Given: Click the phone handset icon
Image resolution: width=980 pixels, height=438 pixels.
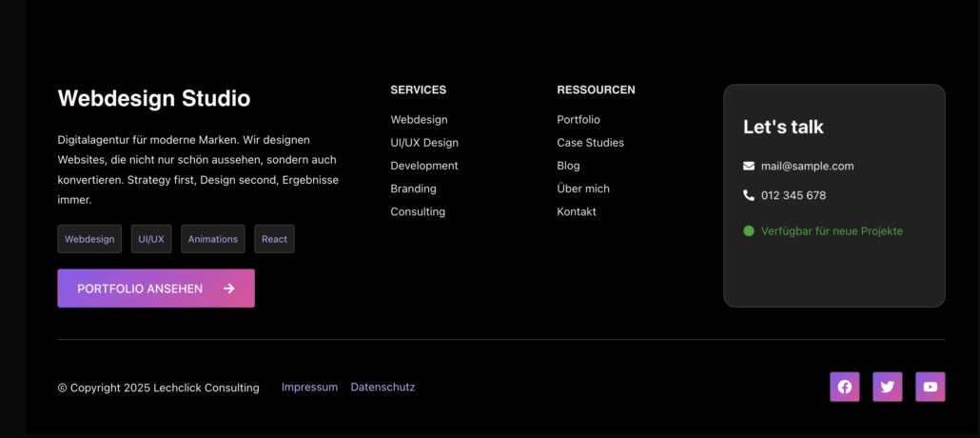Looking at the screenshot, I should 749,195.
